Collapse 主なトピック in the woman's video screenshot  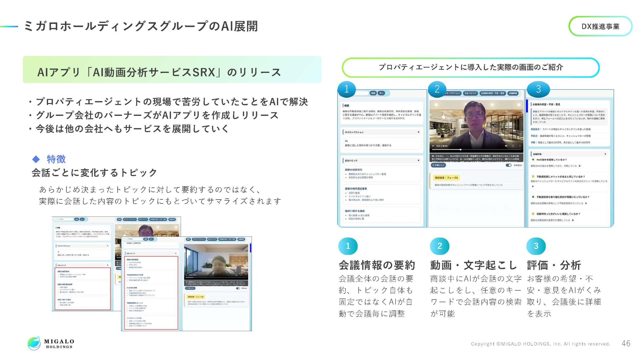point(176,253)
